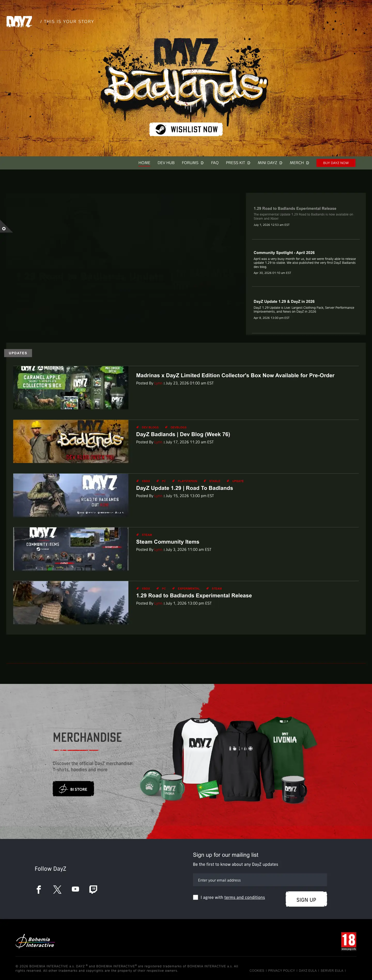Open DayZ Update 1.29 & DayZ in 2026
The image size is (372, 980).
(284, 301)
